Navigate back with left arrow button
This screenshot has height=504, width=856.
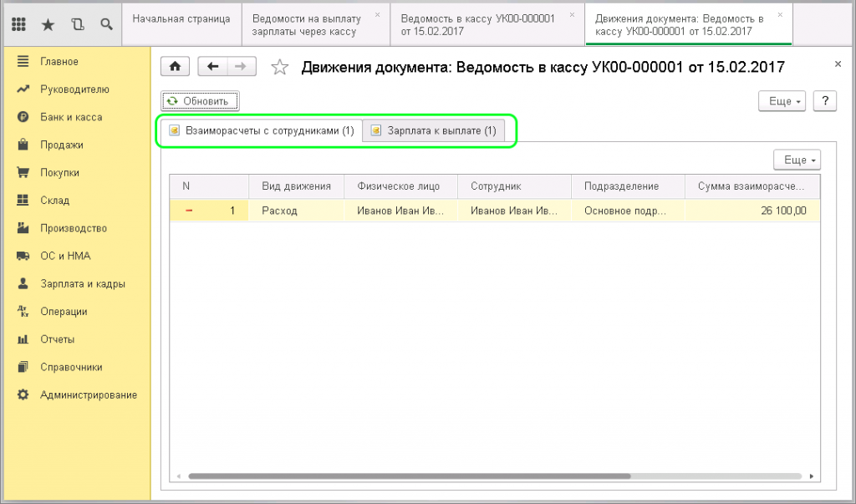point(212,67)
